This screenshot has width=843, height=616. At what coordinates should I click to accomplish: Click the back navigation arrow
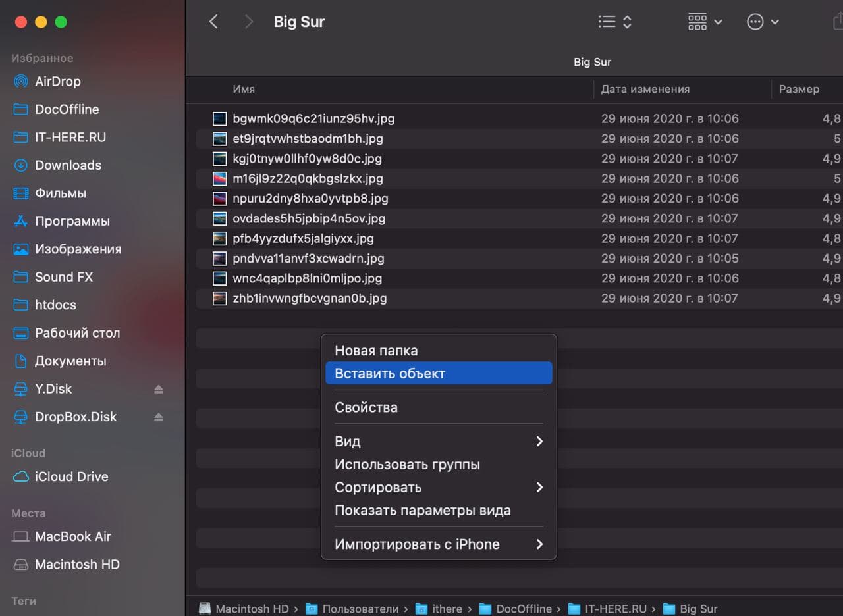tap(213, 22)
